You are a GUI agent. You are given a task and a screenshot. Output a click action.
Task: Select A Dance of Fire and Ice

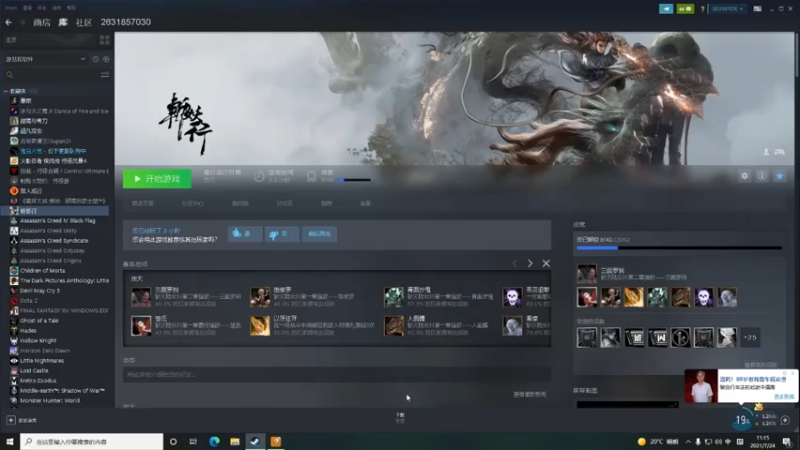coord(59,111)
